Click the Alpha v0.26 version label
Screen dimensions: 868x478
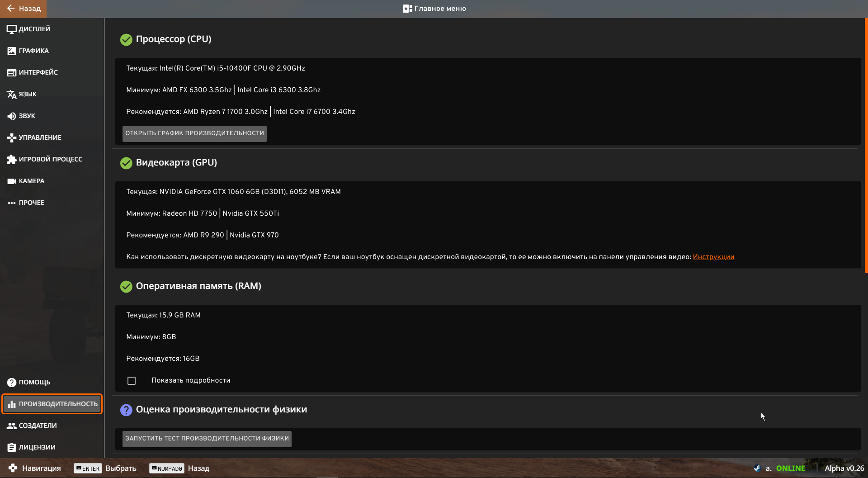[x=844, y=469]
